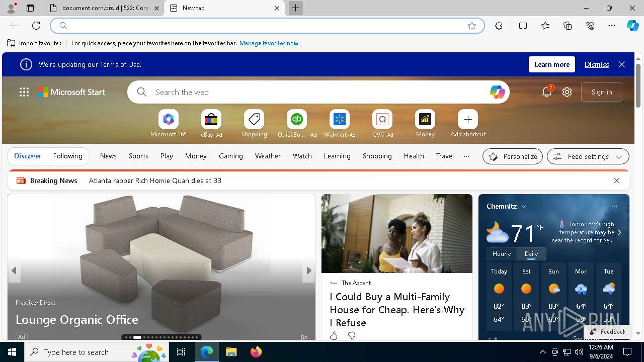Open the Copilot icon in search box
Viewport: 644px width, 362px height.
pyautogui.click(x=497, y=92)
